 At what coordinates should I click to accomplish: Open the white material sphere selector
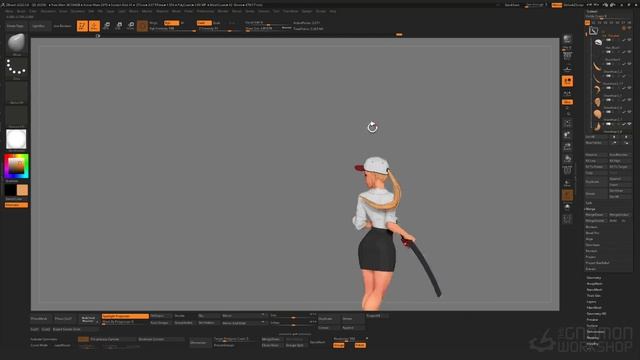click(x=16, y=140)
